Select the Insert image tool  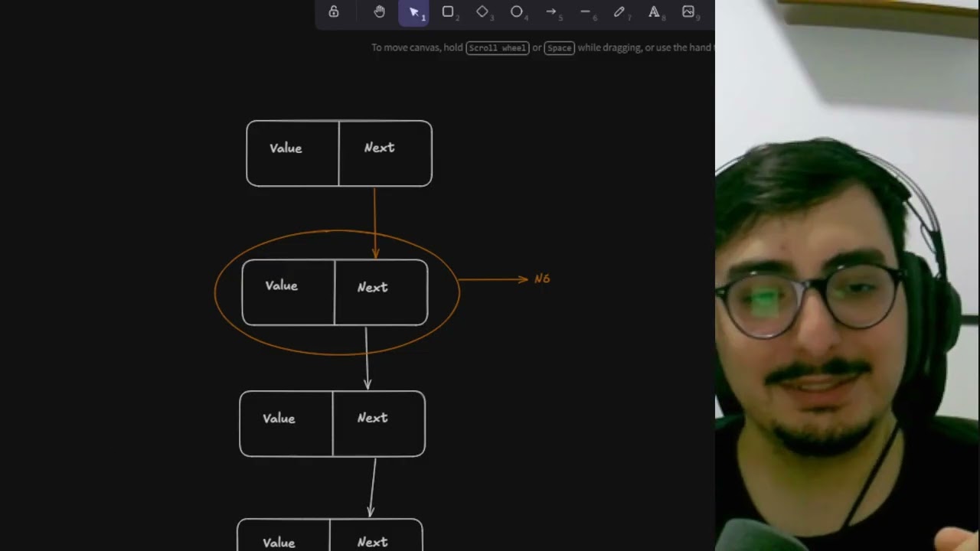(x=688, y=11)
